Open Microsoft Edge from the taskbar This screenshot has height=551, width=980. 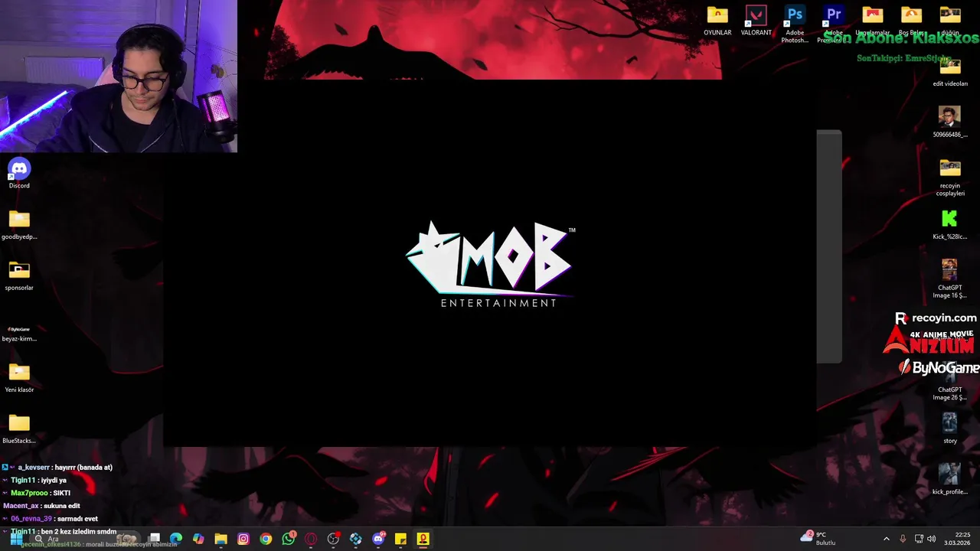point(176,539)
